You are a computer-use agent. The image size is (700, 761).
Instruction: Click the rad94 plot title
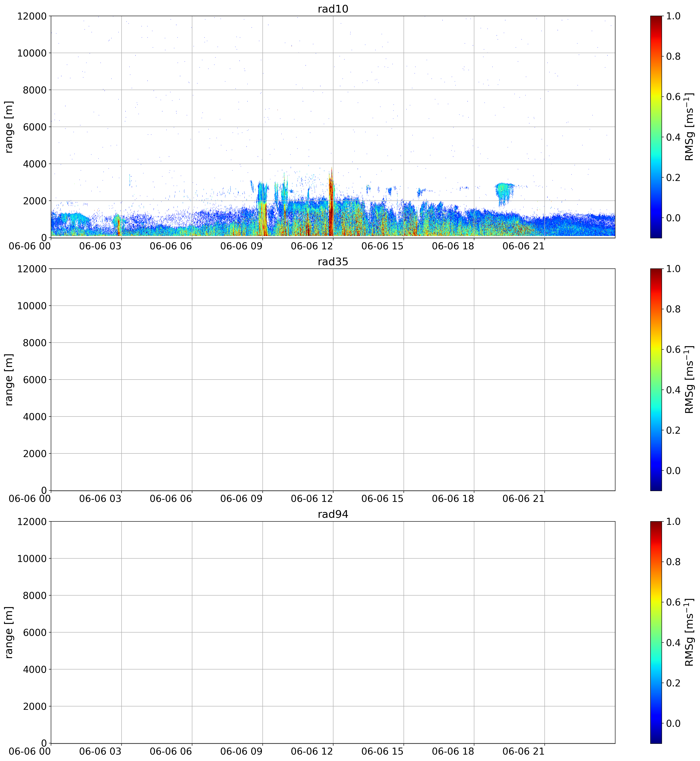(333, 514)
